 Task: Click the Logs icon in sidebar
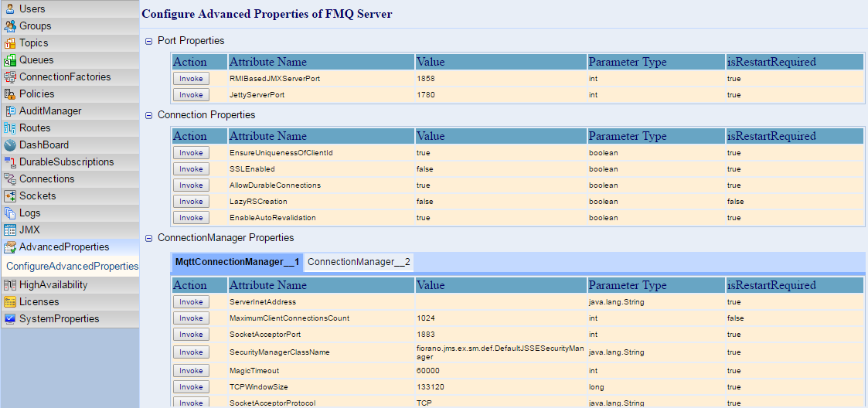10,213
